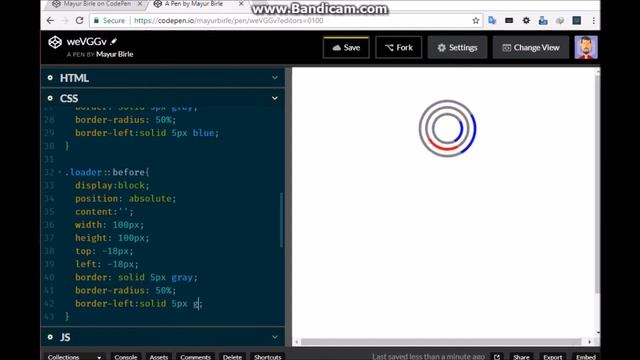
Task: Open Chrome three-dot menu
Action: 593,20
